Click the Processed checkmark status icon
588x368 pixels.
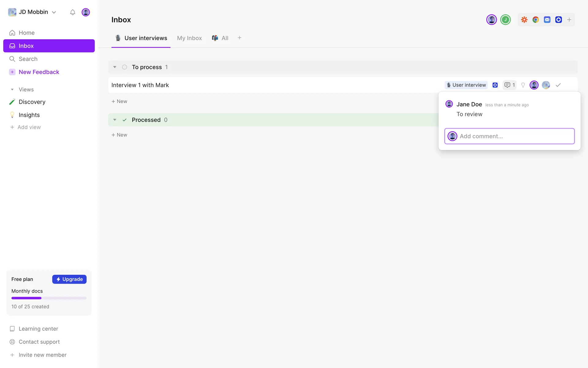pyautogui.click(x=124, y=120)
